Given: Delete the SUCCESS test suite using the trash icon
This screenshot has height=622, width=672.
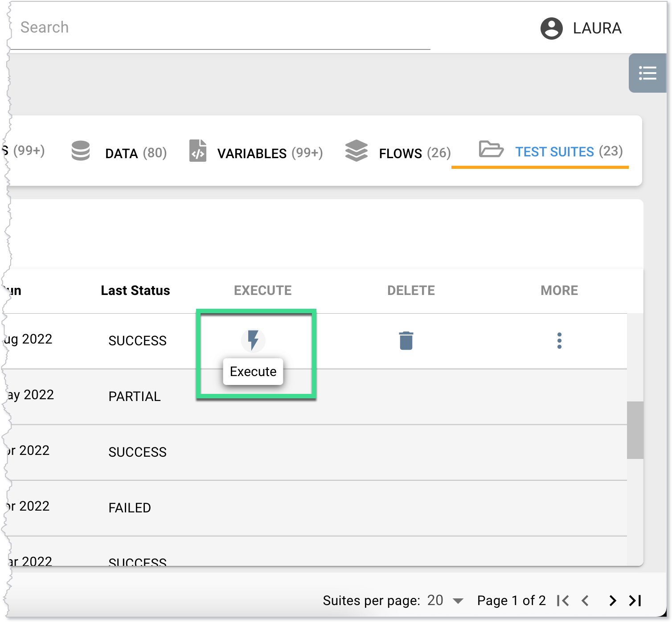Looking at the screenshot, I should point(406,340).
